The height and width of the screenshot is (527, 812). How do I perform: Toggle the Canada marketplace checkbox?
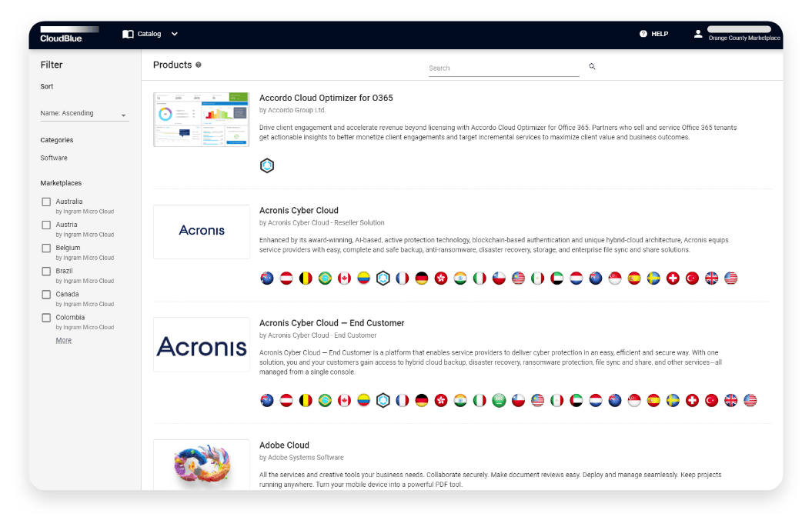46,295
